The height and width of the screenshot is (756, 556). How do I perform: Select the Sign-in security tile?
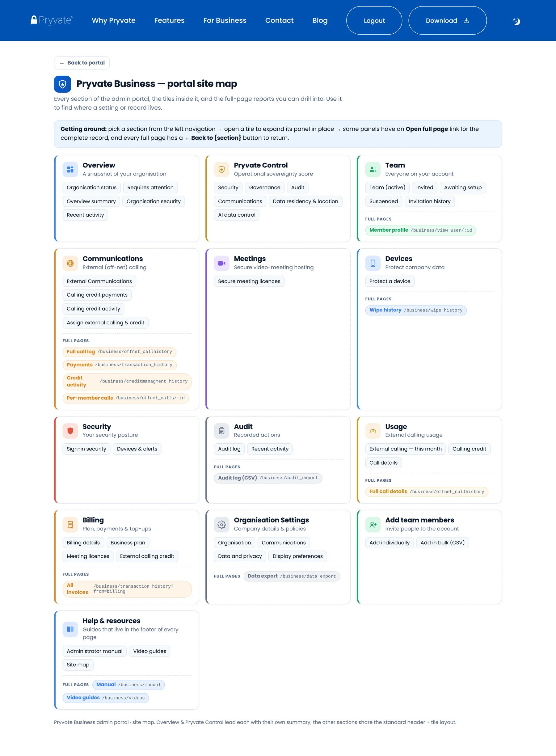coord(86,449)
